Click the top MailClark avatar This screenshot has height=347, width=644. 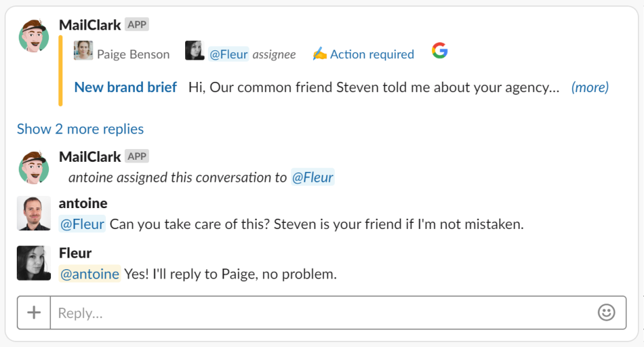(x=34, y=36)
